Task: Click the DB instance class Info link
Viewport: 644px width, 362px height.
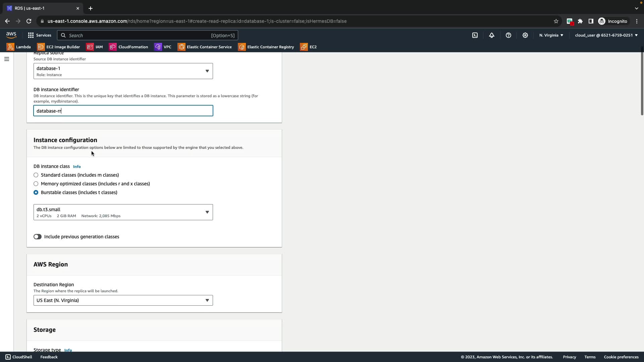Action: (77, 167)
